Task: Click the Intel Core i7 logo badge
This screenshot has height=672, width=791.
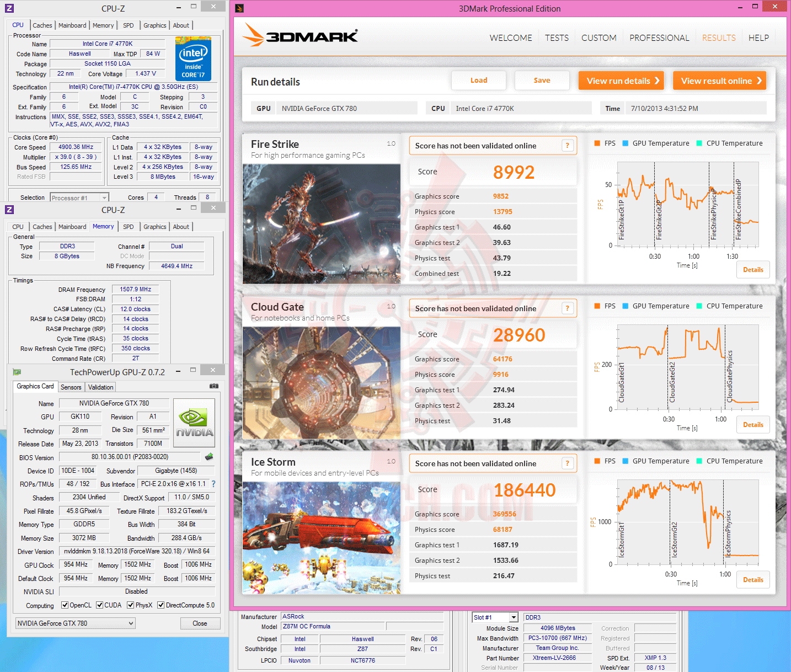Action: click(193, 58)
